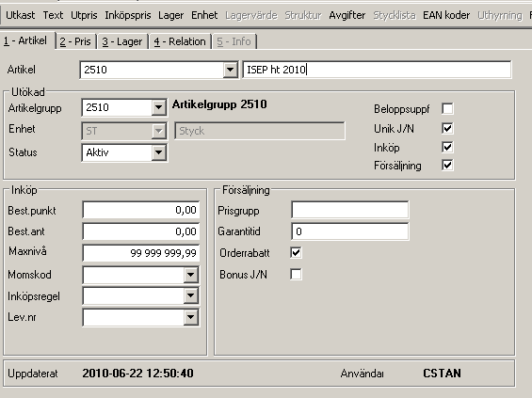Enable the Bonus J/N checkbox
The image size is (532, 398).
pos(296,274)
